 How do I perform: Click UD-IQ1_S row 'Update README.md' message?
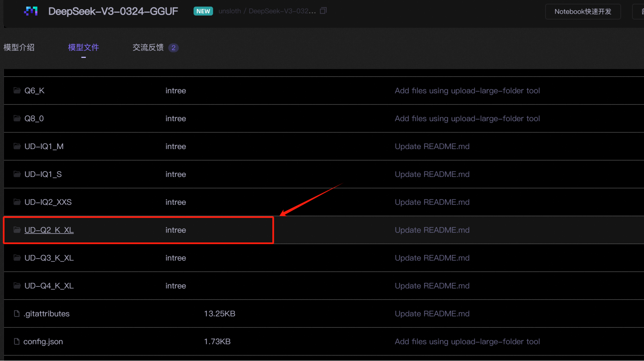[432, 174]
